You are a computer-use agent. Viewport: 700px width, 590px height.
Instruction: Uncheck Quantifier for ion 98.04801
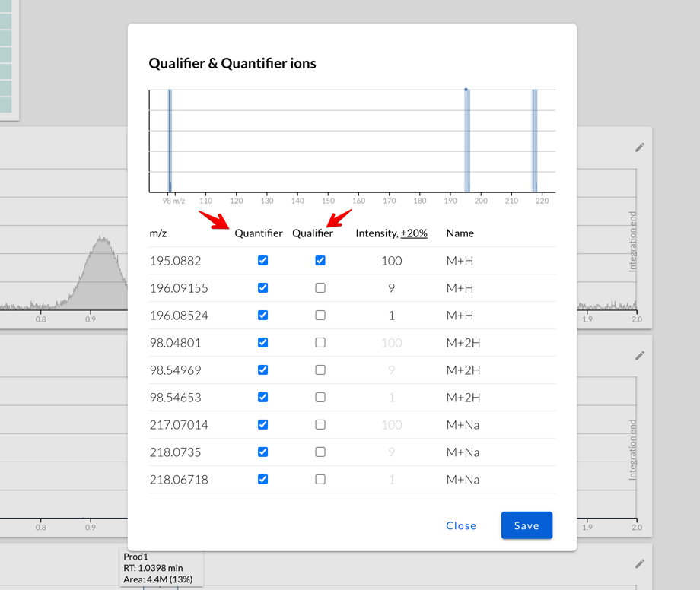click(x=262, y=342)
